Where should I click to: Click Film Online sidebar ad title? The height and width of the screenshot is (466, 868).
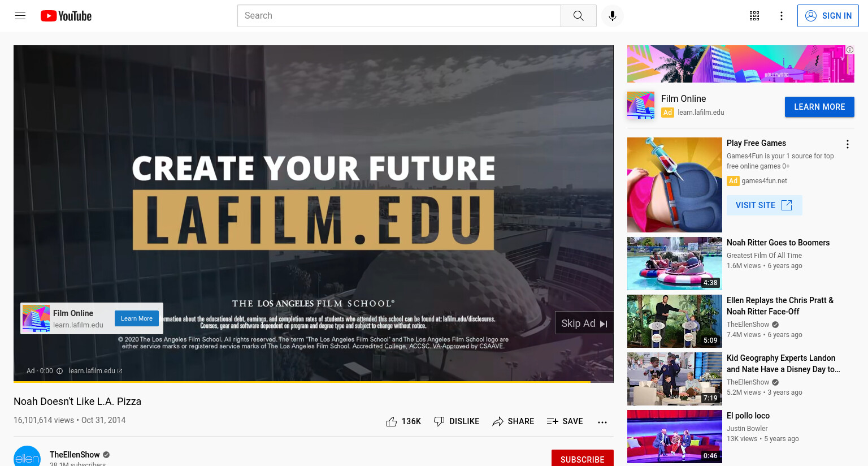[x=683, y=98]
